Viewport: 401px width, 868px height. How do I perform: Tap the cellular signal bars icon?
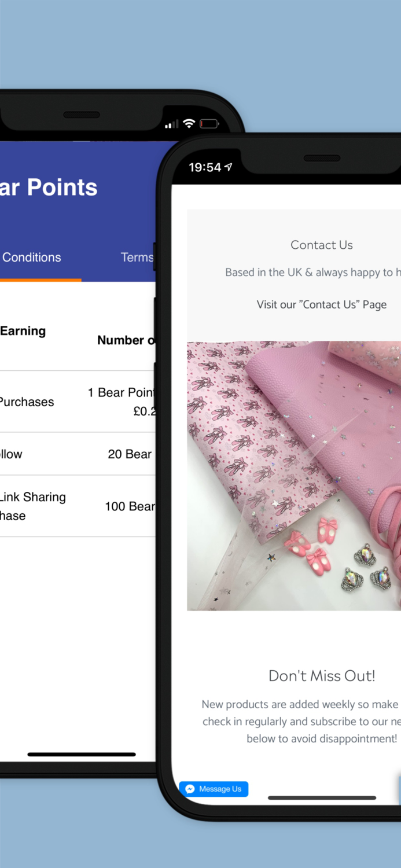click(171, 124)
